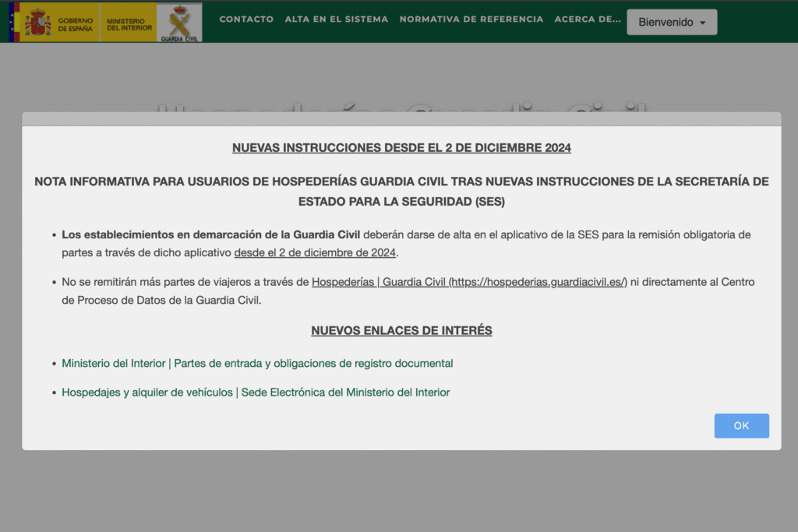Go to Alta en el Sistema
Screen dimensions: 798x532
(x=336, y=19)
